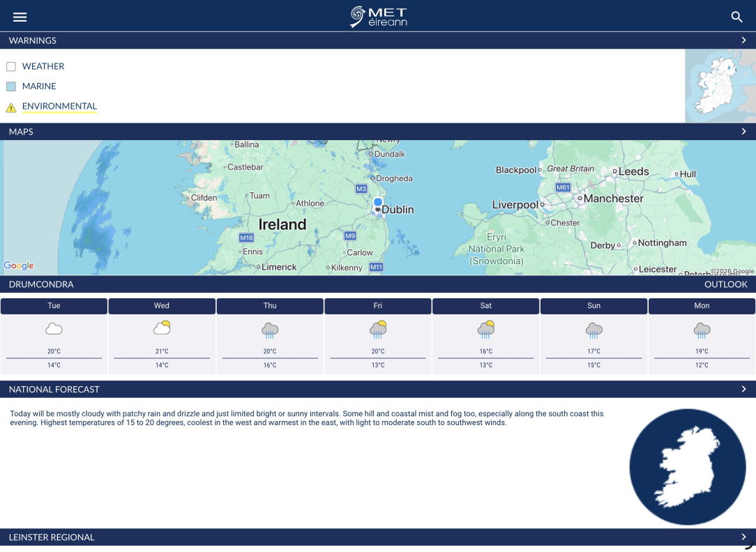Click Tuesday's cloudy weather icon
756x552 pixels.
[x=54, y=329]
